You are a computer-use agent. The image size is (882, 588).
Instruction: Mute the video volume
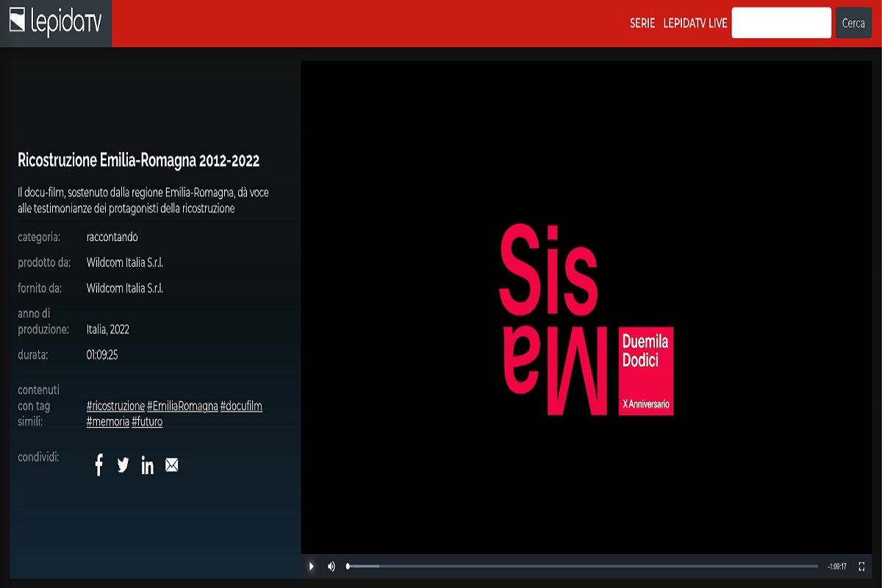click(x=331, y=566)
